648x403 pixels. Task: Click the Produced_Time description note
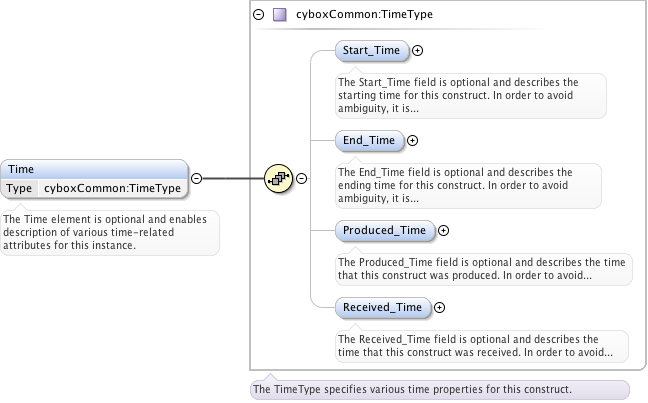click(483, 268)
